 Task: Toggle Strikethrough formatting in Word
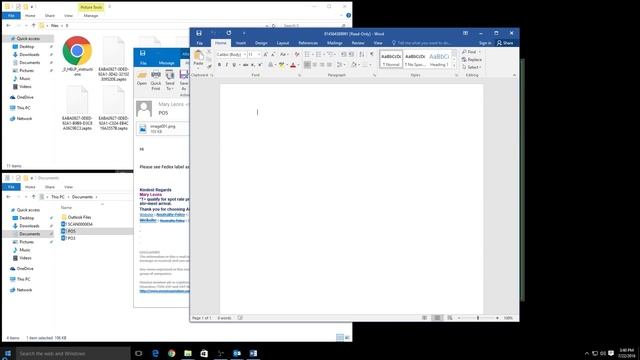pyautogui.click(x=245, y=65)
